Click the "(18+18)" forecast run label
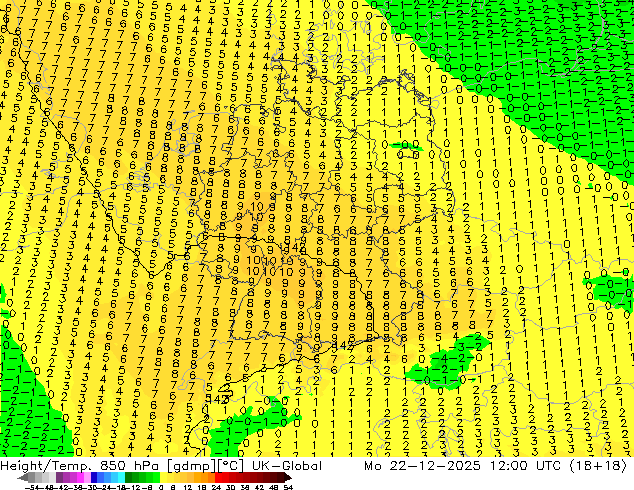The width and height of the screenshot is (634, 490). point(598,466)
